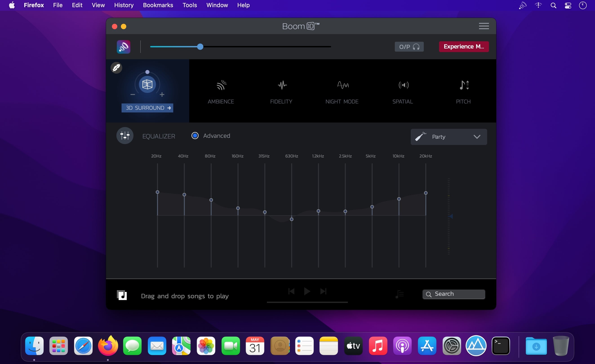Toggle the Ambience effect icon

[221, 85]
